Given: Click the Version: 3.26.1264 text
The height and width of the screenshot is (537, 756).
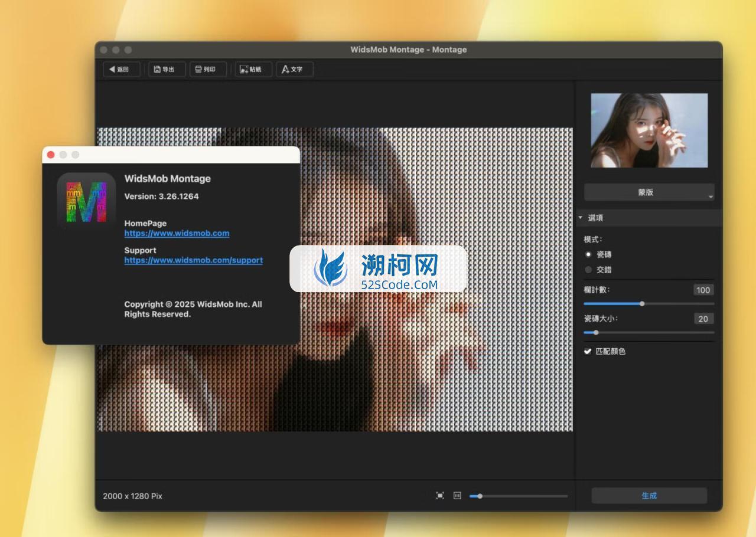Looking at the screenshot, I should [161, 197].
